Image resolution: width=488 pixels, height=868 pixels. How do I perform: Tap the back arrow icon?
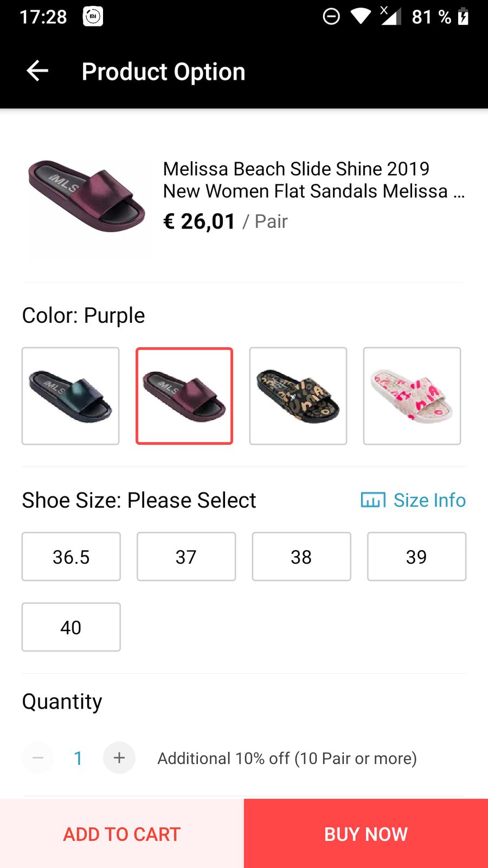pos(37,71)
